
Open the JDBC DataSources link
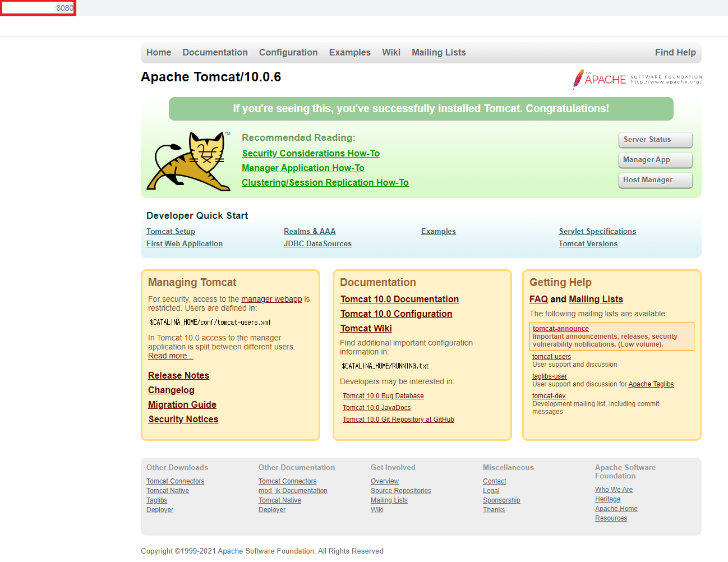pos(317,243)
